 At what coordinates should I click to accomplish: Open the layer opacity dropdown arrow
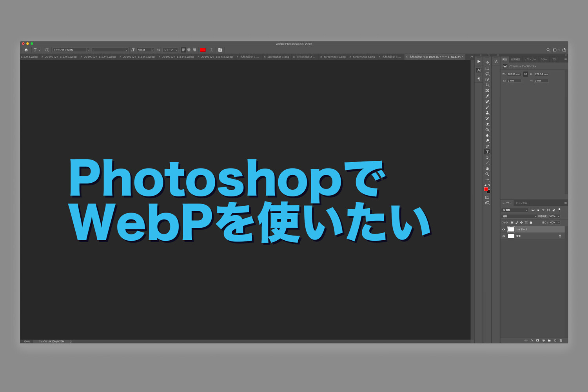coord(559,216)
